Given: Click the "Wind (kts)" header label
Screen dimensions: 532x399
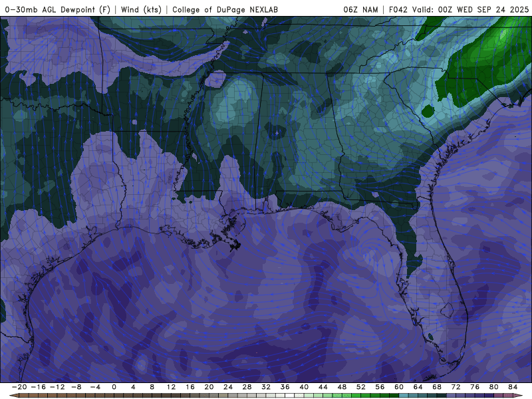Looking at the screenshot, I should [141, 9].
